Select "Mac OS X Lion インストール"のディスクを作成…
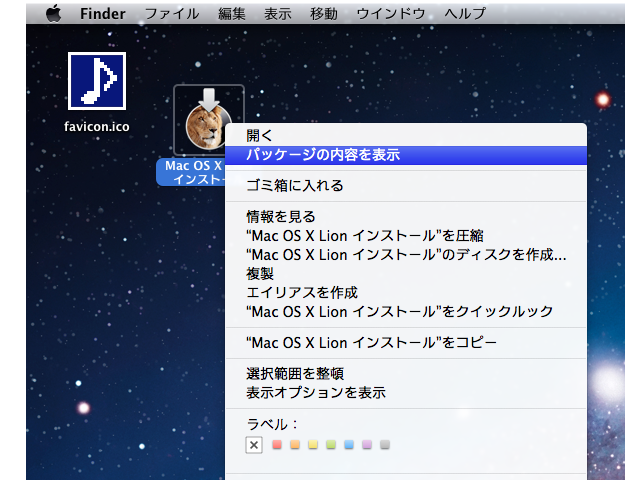The image size is (632, 480). pyautogui.click(x=406, y=255)
